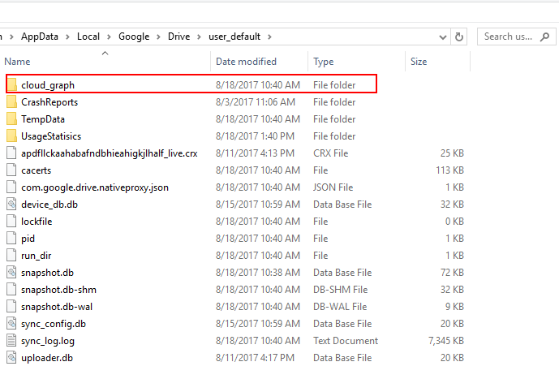Click the snapshot.db-shm file icon
This screenshot has height=392, width=559.
coord(12,290)
